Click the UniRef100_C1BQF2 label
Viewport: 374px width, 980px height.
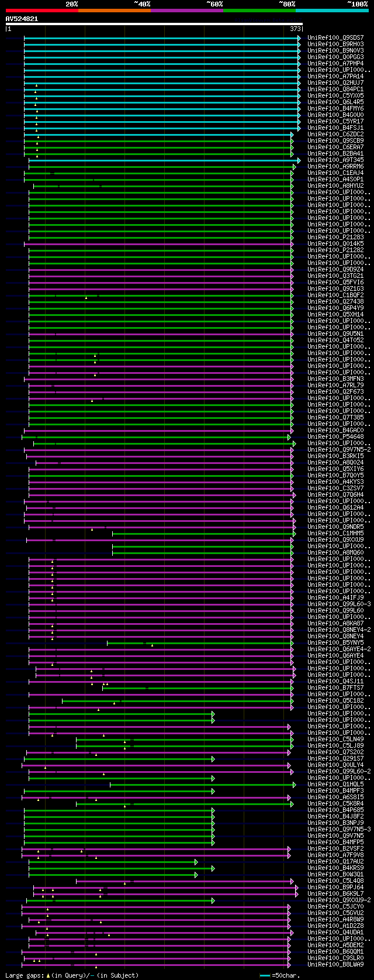pyautogui.click(x=335, y=295)
